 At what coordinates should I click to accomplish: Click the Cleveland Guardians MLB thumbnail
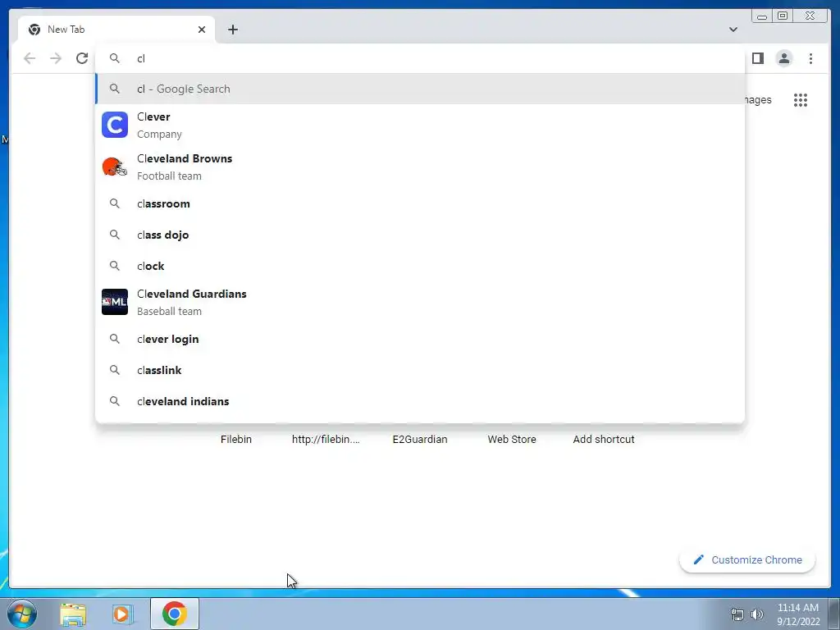(115, 302)
